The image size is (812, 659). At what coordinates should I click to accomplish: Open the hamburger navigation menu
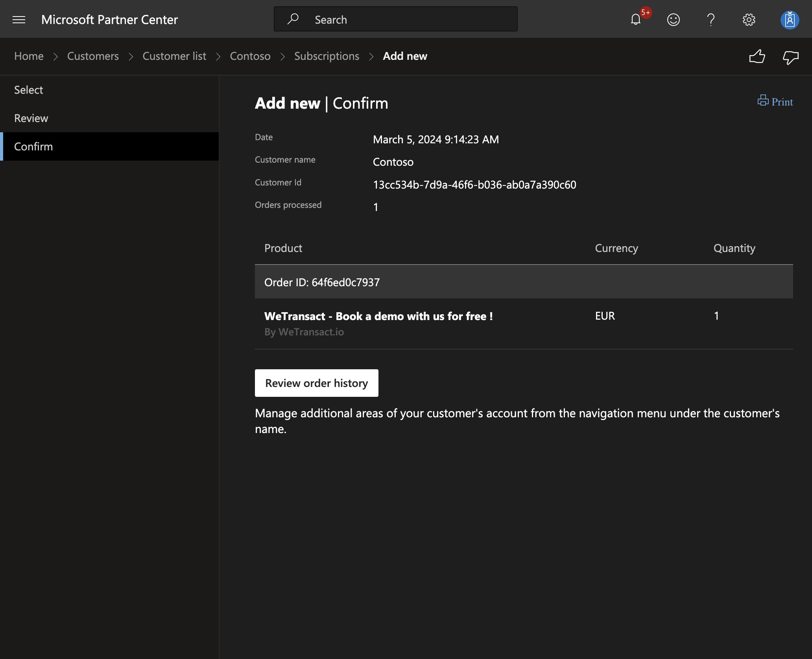19,20
